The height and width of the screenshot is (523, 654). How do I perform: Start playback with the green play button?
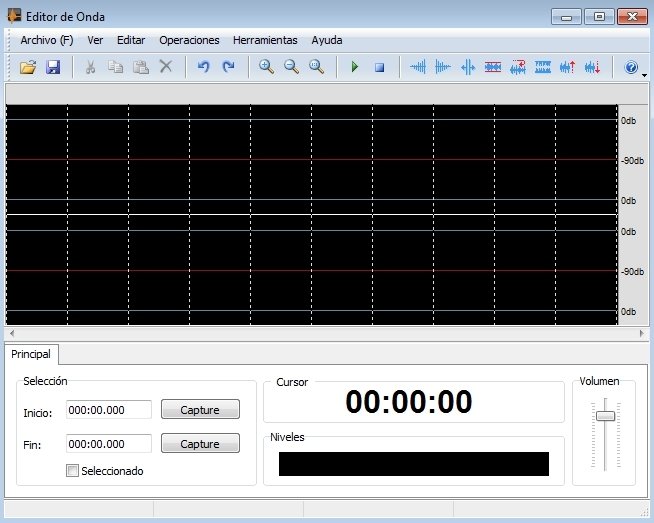355,67
